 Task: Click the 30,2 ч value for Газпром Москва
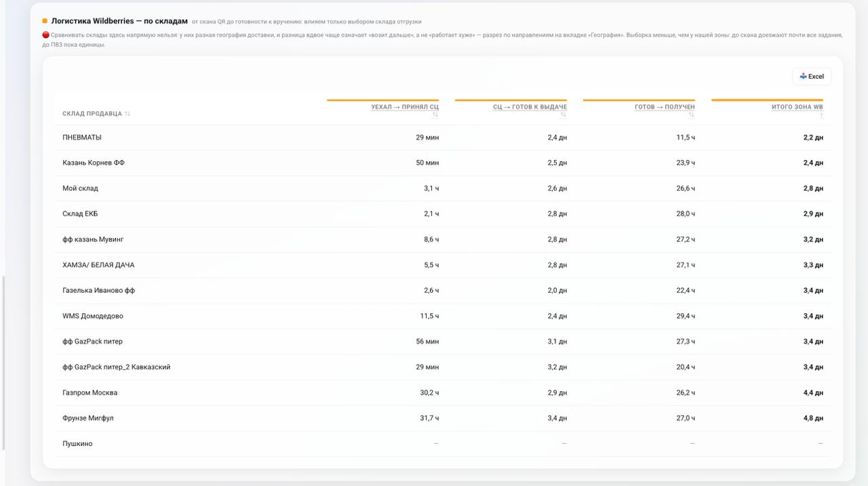[429, 393]
